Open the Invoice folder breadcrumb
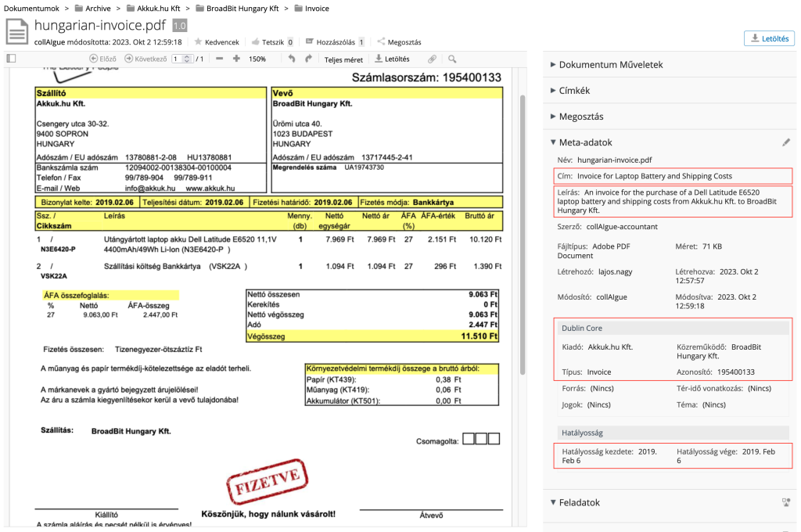The height and width of the screenshot is (532, 801). [x=311, y=8]
